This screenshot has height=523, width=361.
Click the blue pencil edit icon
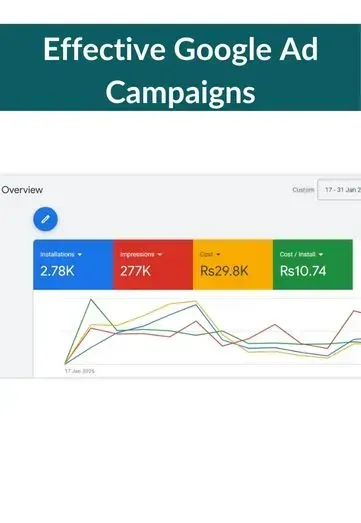click(x=45, y=219)
